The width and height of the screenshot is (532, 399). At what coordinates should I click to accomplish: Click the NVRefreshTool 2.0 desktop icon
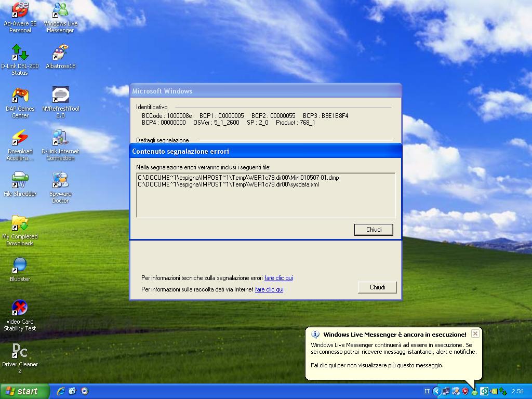click(60, 102)
